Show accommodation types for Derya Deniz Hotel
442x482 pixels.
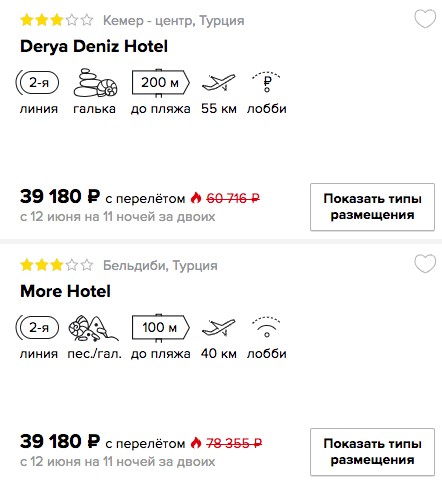tap(372, 207)
